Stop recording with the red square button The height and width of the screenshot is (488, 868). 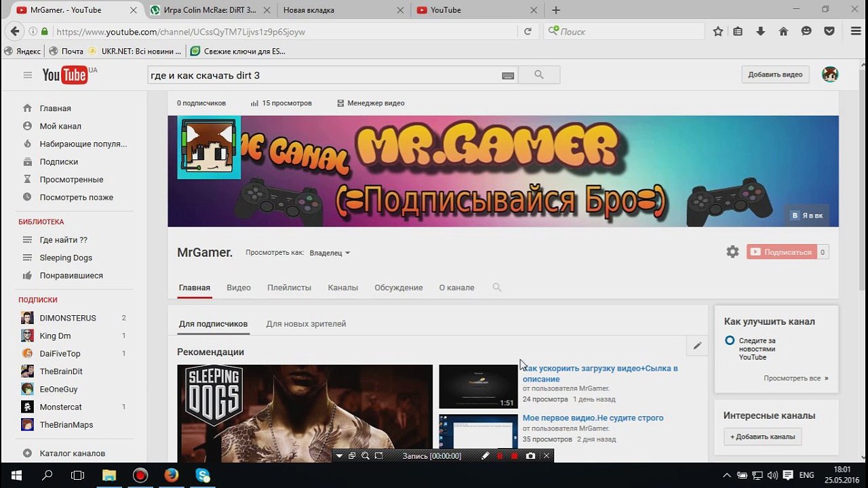(515, 456)
